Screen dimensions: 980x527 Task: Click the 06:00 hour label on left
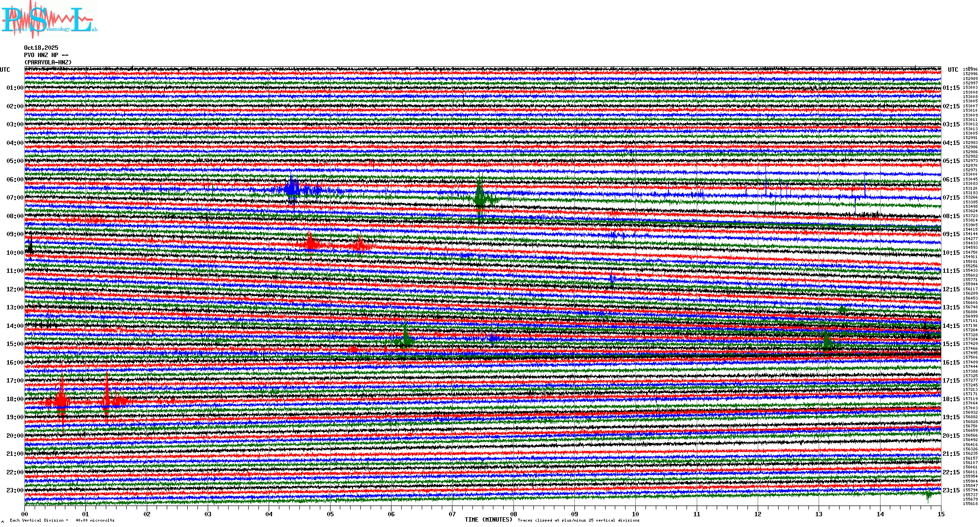15,180
